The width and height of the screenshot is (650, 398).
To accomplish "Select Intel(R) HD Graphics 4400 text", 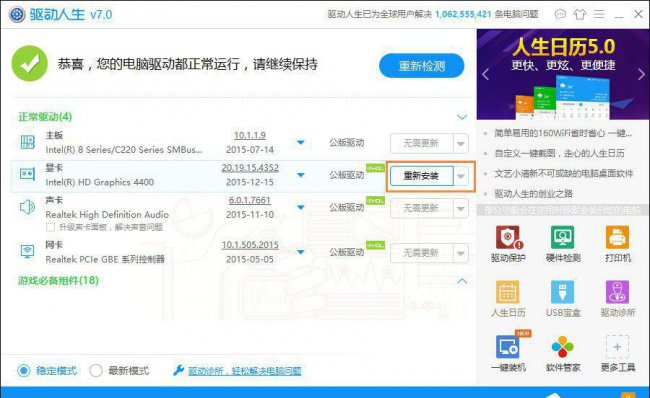I will pyautogui.click(x=99, y=182).
